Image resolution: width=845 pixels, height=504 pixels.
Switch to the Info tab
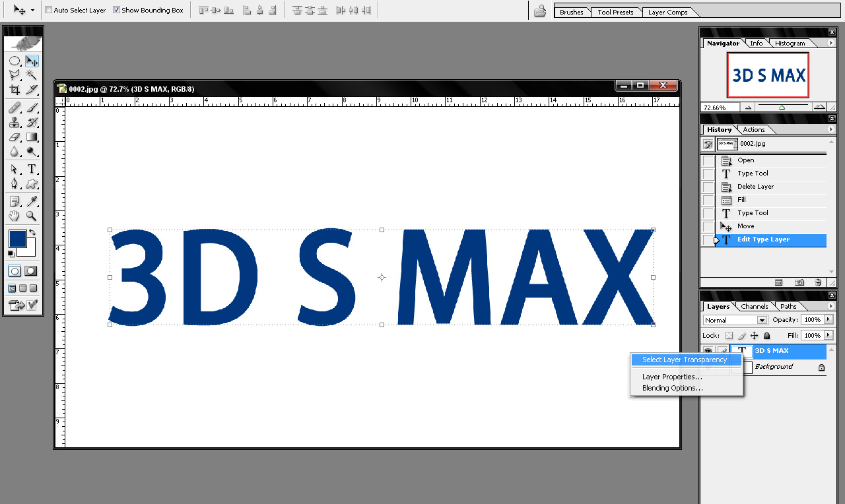pos(757,44)
